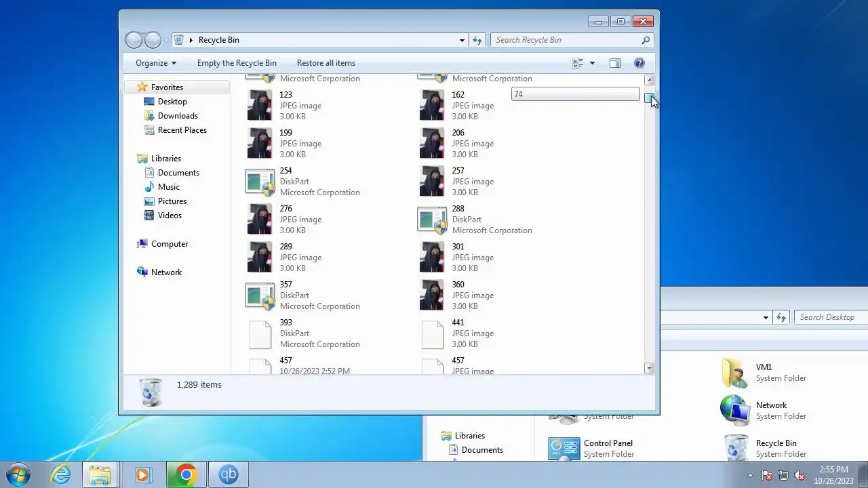
Task: Expand the view options dropdown arrow
Action: point(592,63)
